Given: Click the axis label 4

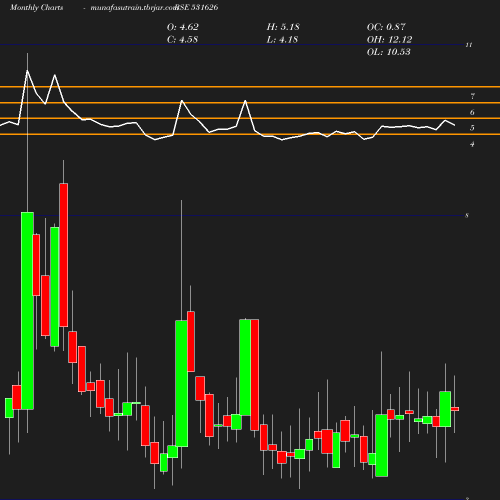Looking at the screenshot, I should point(472,144).
